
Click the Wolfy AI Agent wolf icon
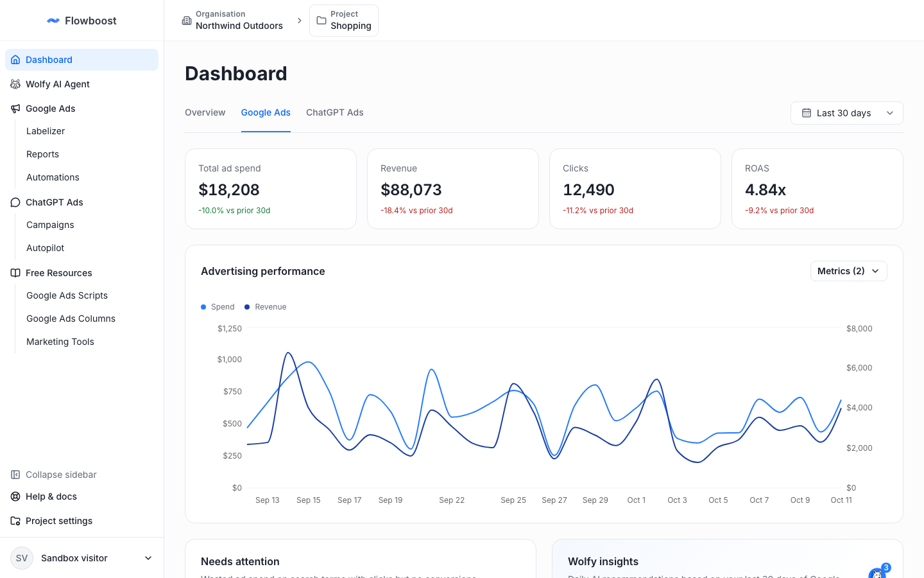click(x=15, y=84)
